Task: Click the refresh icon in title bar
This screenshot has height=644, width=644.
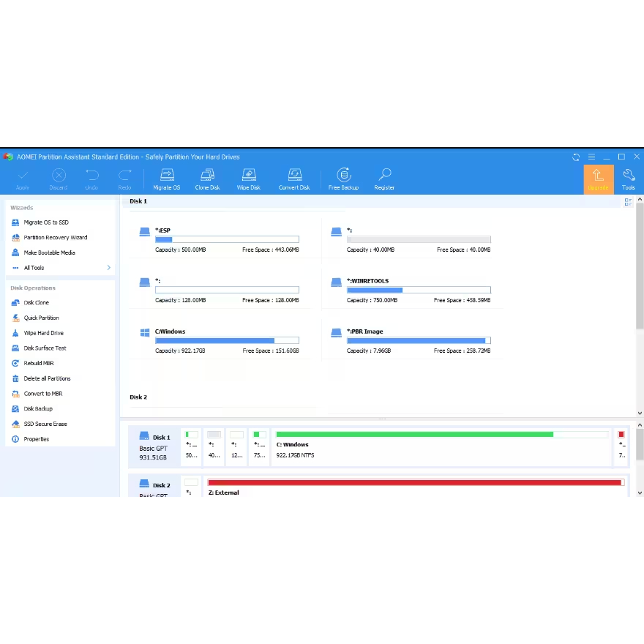Action: pos(576,157)
